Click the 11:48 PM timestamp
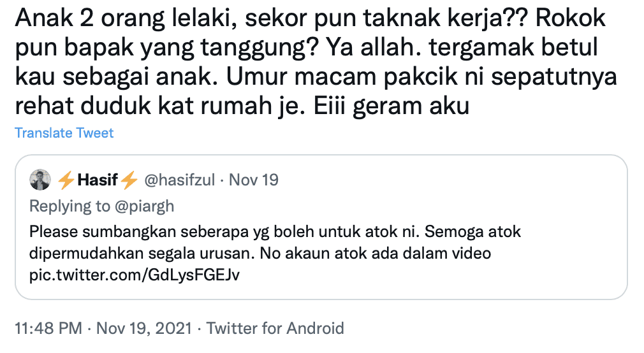 (x=48, y=329)
